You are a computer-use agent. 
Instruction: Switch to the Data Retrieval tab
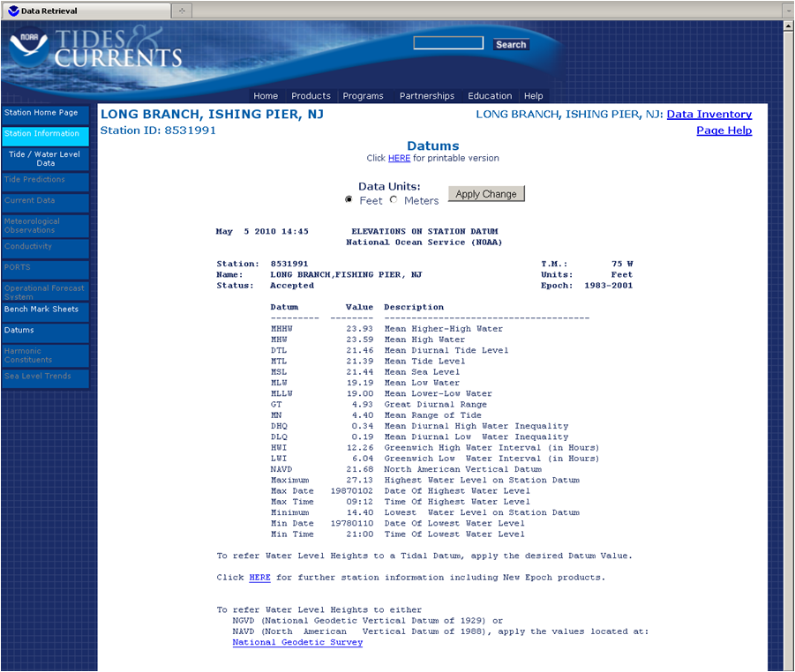click(86, 11)
